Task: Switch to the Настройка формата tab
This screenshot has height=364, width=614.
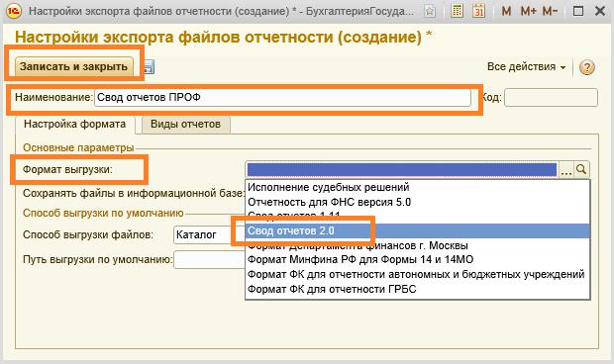Action: [x=75, y=125]
